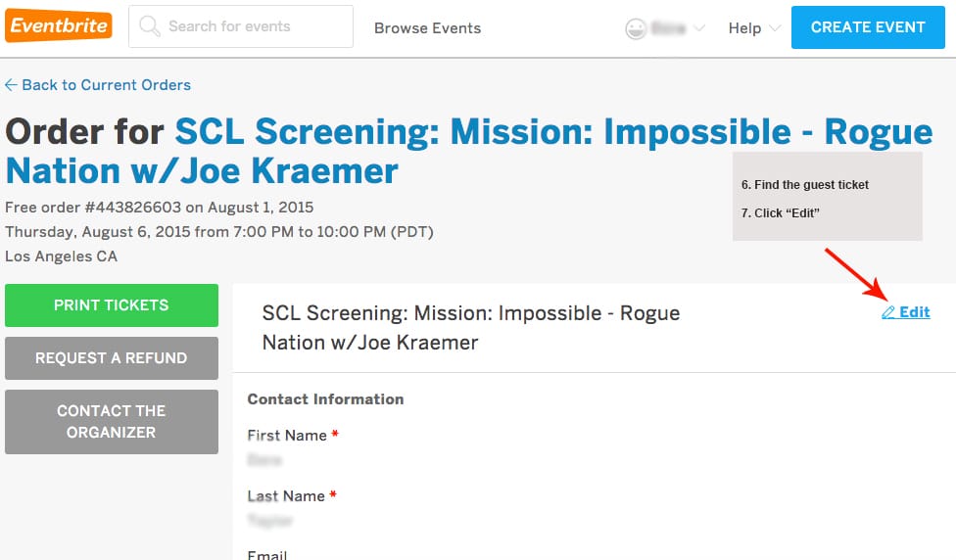Click the smiley user avatar icon
The image size is (956, 560).
point(637,28)
